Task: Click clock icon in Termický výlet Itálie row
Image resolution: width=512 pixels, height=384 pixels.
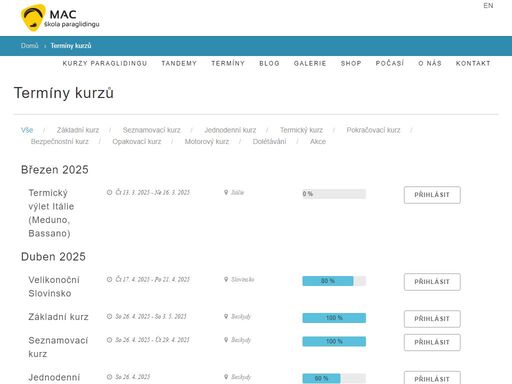Action: [109, 192]
